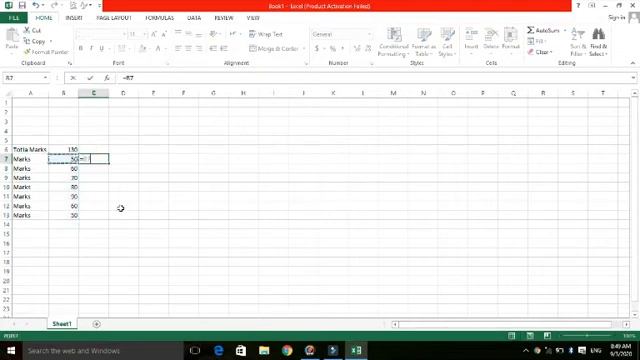Screen dimensions: 640x360
Task: Switch to the PAGE LAYOUT tab
Action: pyautogui.click(x=113, y=18)
